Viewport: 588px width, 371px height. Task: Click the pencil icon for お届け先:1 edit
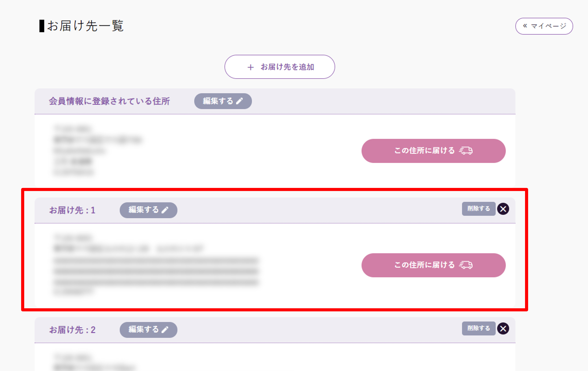pyautogui.click(x=165, y=210)
